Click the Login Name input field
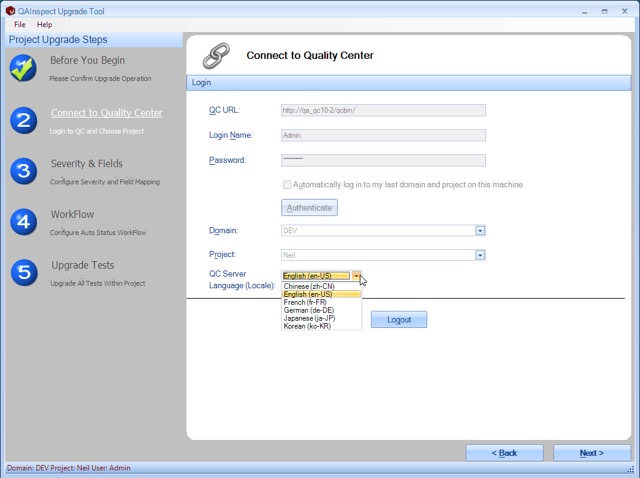Viewport: 640px width, 478px height. [x=383, y=135]
